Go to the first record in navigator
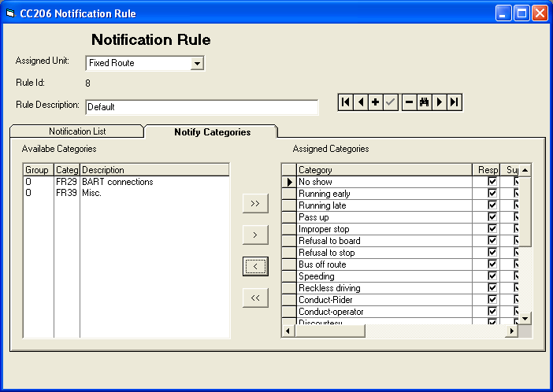Screen dimensions: 553x392 [x=345, y=102]
